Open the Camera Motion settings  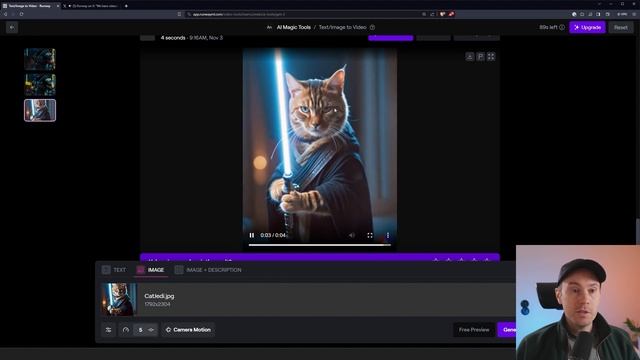[188, 330]
